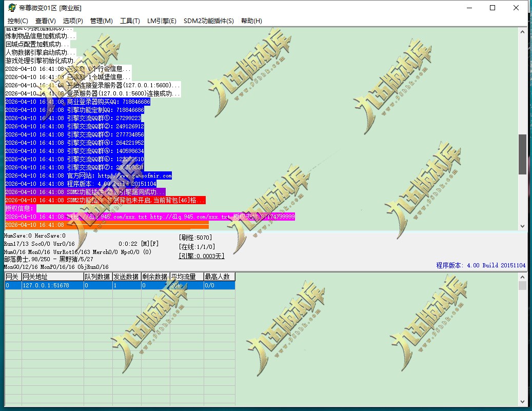Click the log line 引擎功能定制QQ: 718846686
The image size is (532, 411).
(74, 110)
